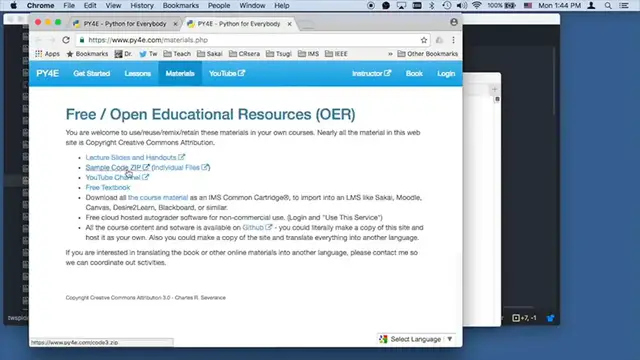Download the Sample Code ZIP link
The width and height of the screenshot is (640, 360).
tap(118, 167)
